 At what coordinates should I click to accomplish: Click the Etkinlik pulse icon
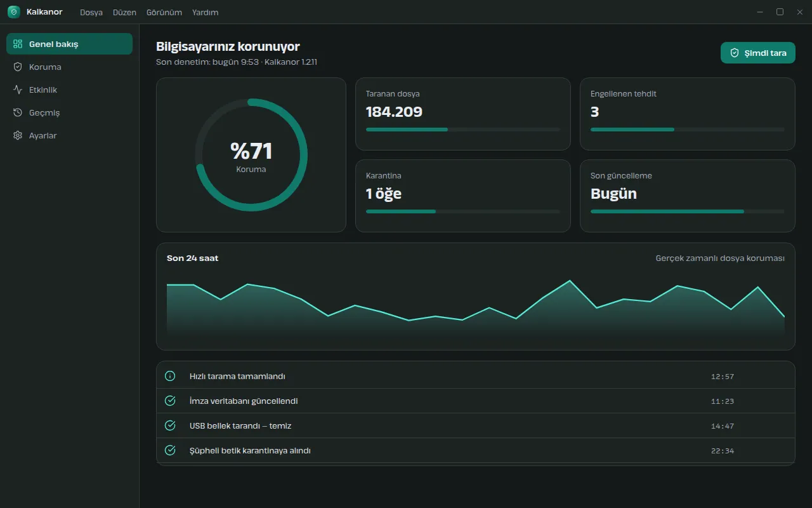coord(18,90)
